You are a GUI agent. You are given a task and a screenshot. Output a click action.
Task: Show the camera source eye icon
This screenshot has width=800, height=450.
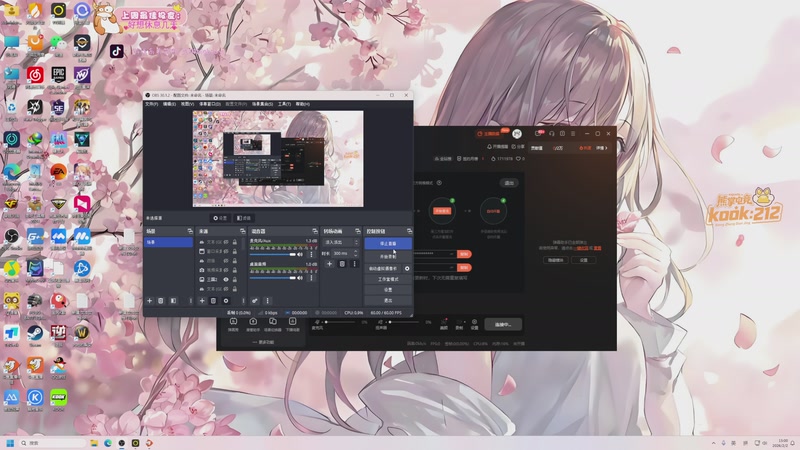pyautogui.click(x=226, y=270)
